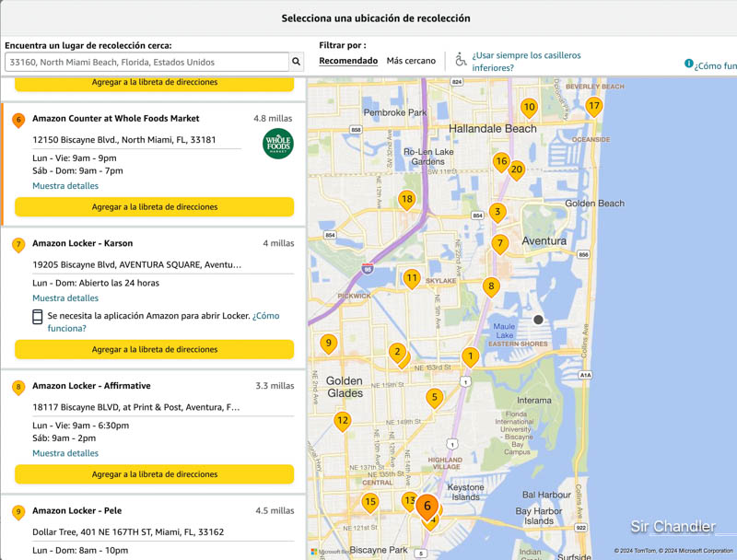Click map pin number 12
The width and height of the screenshot is (737, 560).
pyautogui.click(x=343, y=421)
